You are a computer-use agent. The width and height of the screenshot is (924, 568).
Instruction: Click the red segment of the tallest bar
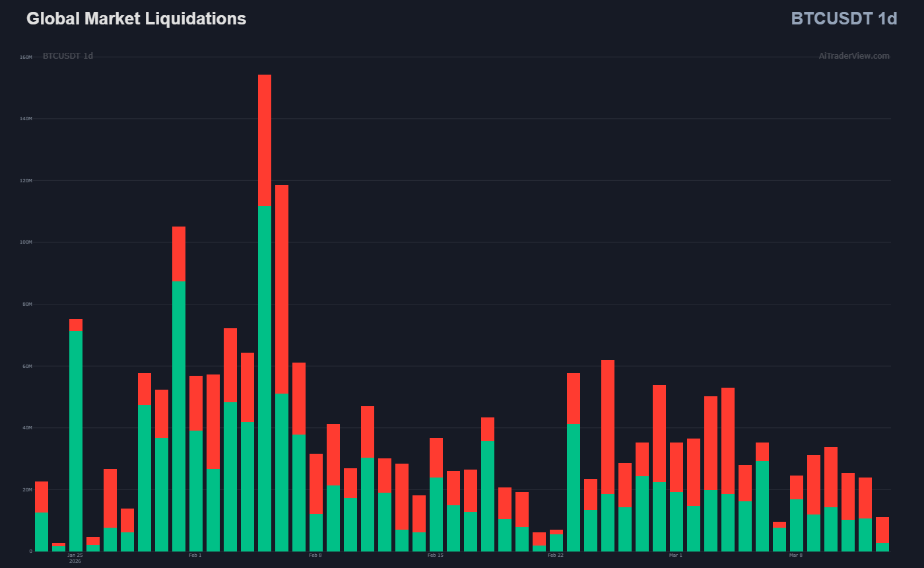(x=265, y=140)
